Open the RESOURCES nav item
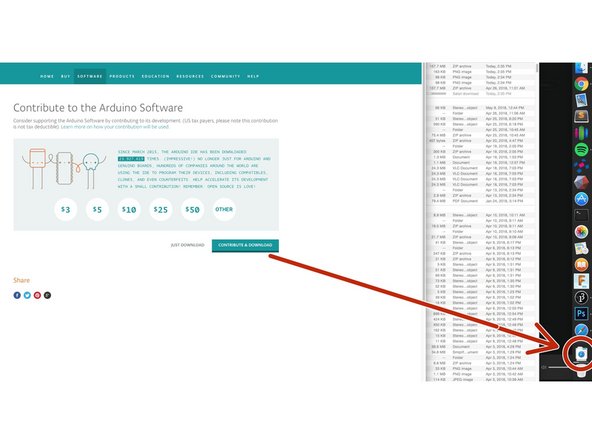The image size is (592, 444). pyautogui.click(x=190, y=76)
